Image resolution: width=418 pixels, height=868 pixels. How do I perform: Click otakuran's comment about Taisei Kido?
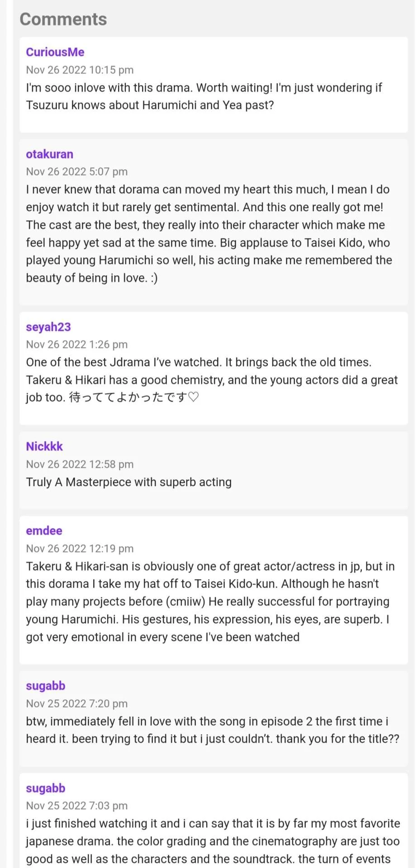(209, 234)
